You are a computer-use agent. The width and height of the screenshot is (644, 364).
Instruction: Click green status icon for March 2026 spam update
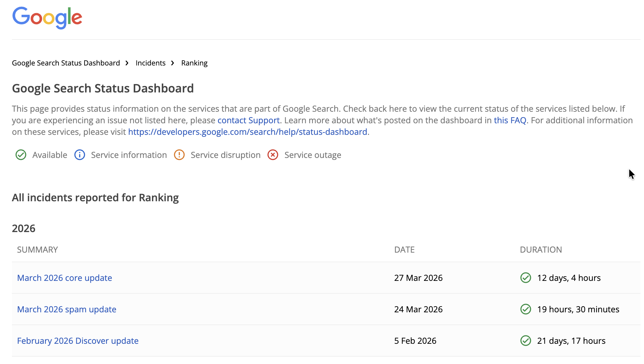[x=526, y=309]
